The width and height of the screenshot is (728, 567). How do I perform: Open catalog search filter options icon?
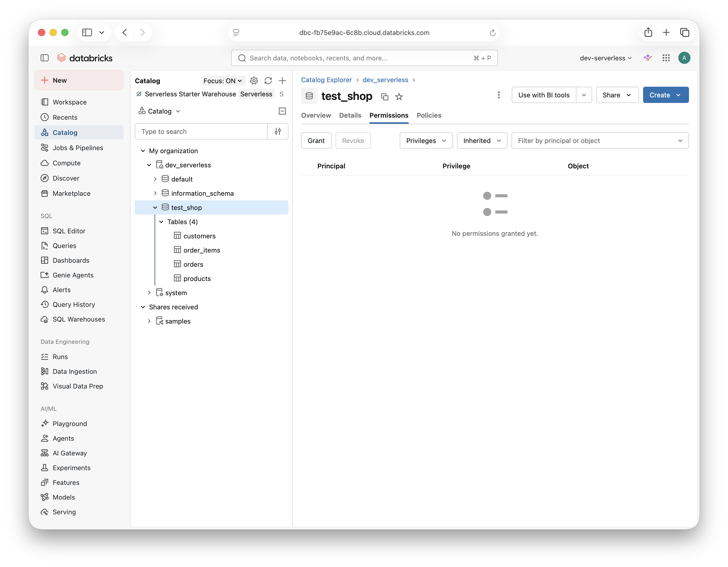point(278,131)
